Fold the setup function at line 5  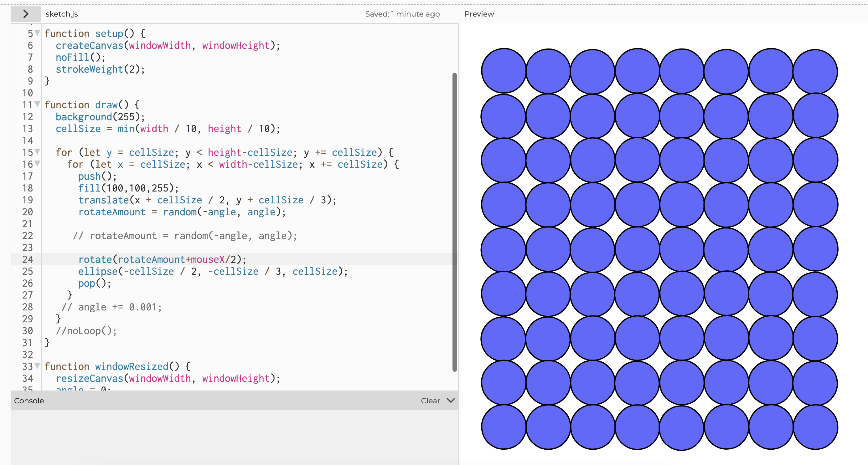pyautogui.click(x=37, y=33)
